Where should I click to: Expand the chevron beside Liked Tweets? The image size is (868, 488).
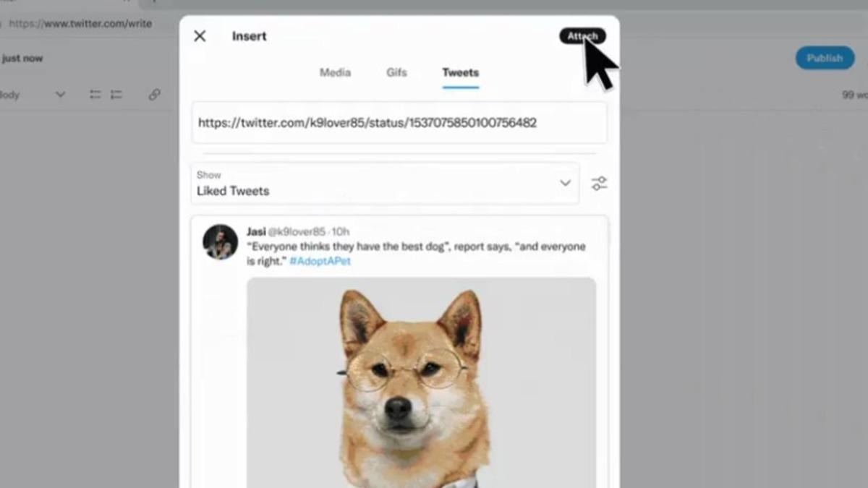pyautogui.click(x=565, y=184)
